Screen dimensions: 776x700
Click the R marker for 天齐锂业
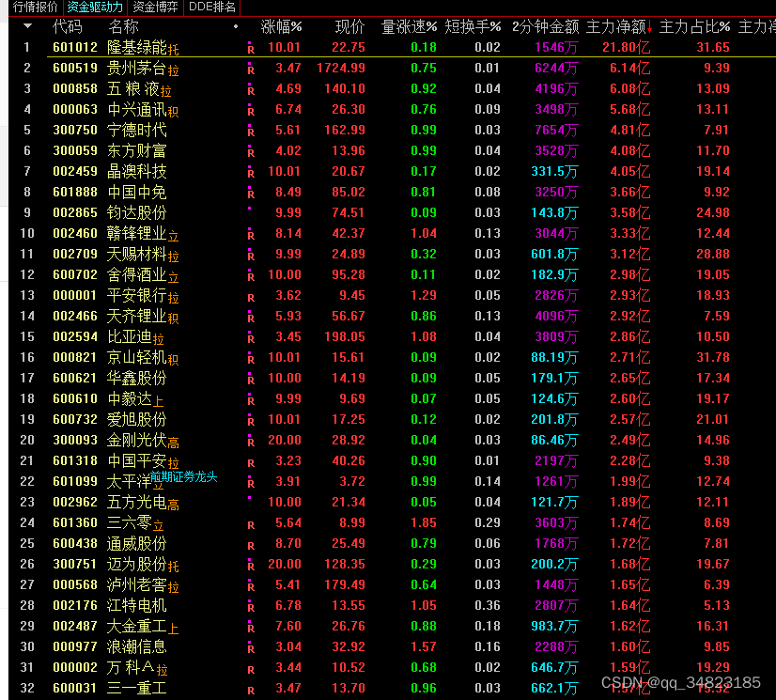point(251,317)
